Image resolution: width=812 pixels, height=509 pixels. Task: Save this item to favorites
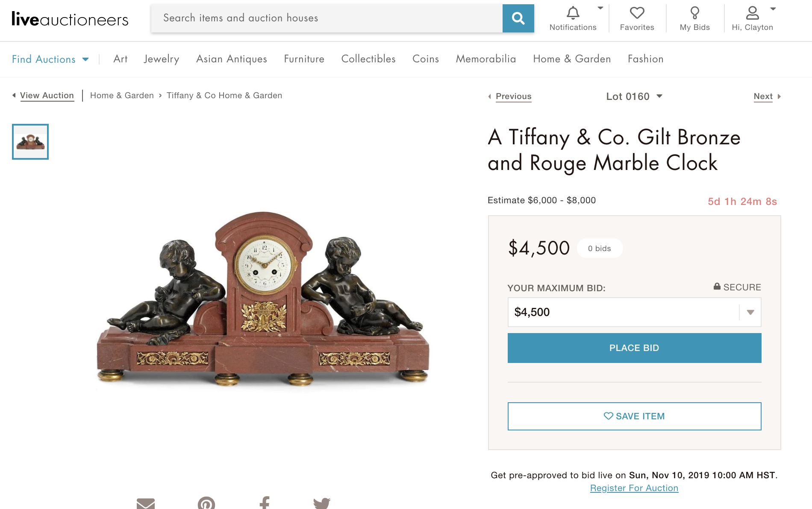point(634,416)
